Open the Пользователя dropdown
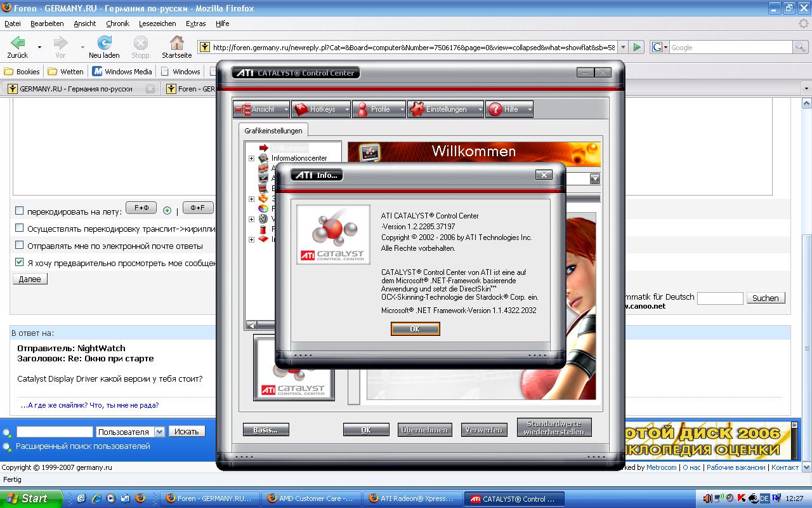The image size is (812, 508). click(x=159, y=432)
